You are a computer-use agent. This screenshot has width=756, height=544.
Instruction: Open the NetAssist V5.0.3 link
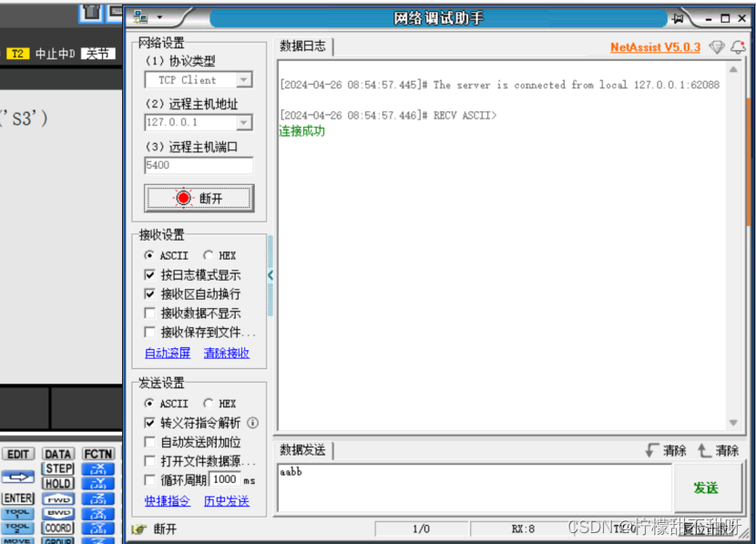[655, 47]
